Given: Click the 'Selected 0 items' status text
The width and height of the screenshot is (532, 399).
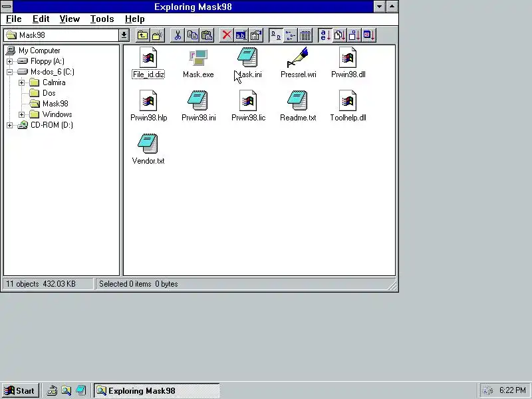Looking at the screenshot, I should click(125, 284).
